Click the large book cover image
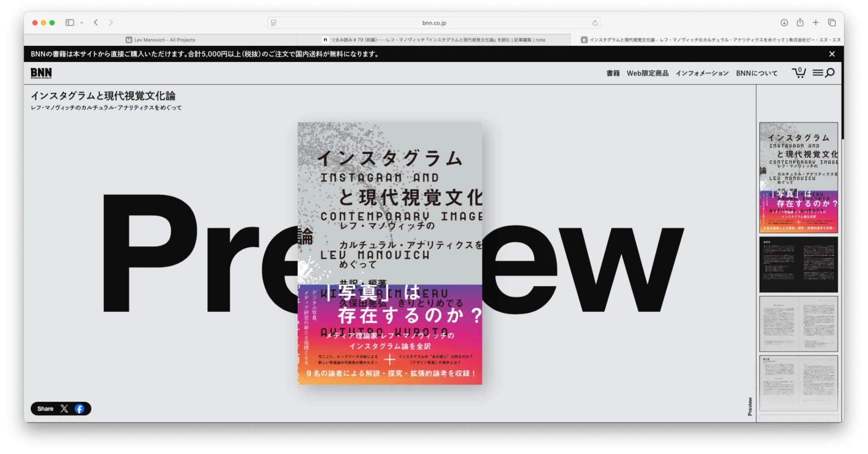 (x=390, y=253)
